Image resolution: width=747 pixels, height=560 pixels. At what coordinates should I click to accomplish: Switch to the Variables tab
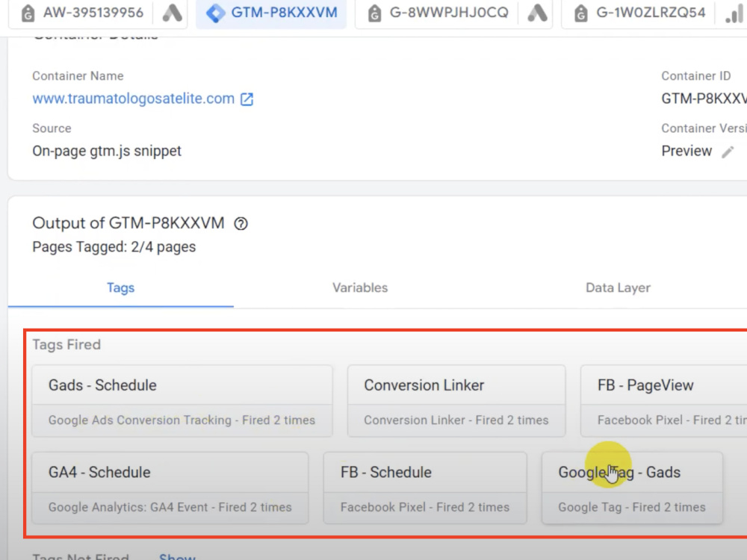click(360, 287)
